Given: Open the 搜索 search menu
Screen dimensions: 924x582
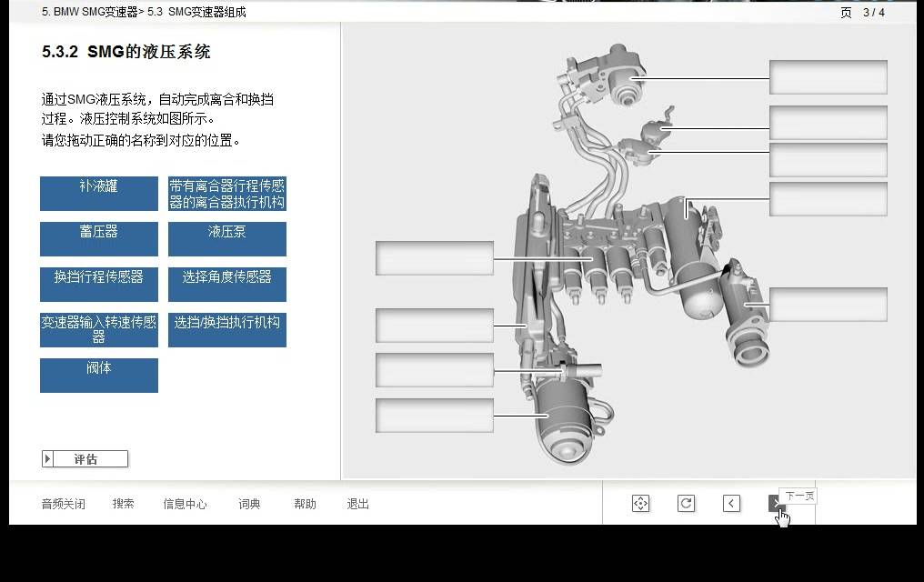Looking at the screenshot, I should coord(123,504).
